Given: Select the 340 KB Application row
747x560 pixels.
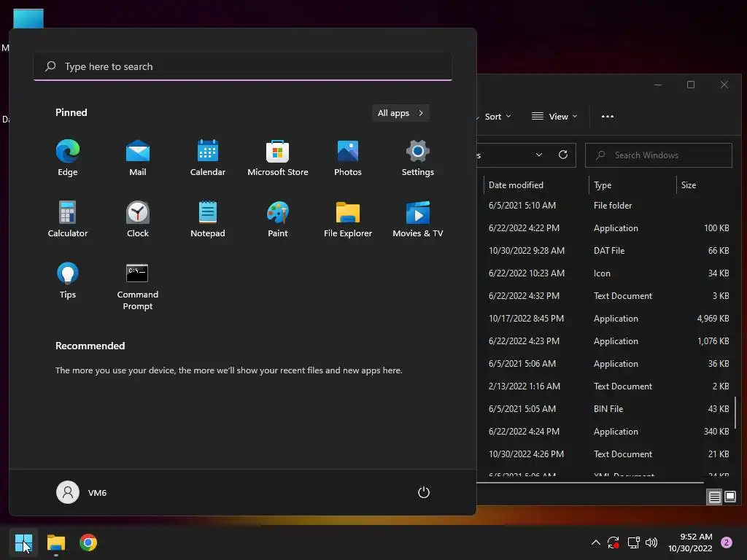Looking at the screenshot, I should point(605,432).
